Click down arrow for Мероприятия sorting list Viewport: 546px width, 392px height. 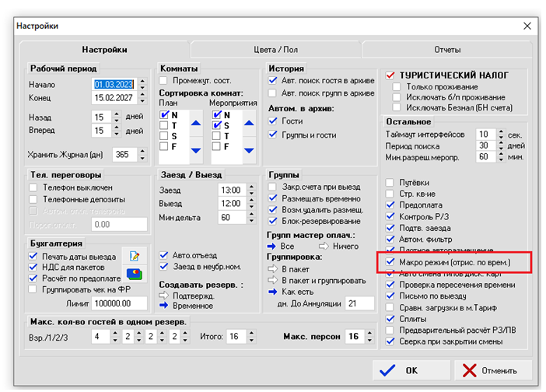pos(248,149)
